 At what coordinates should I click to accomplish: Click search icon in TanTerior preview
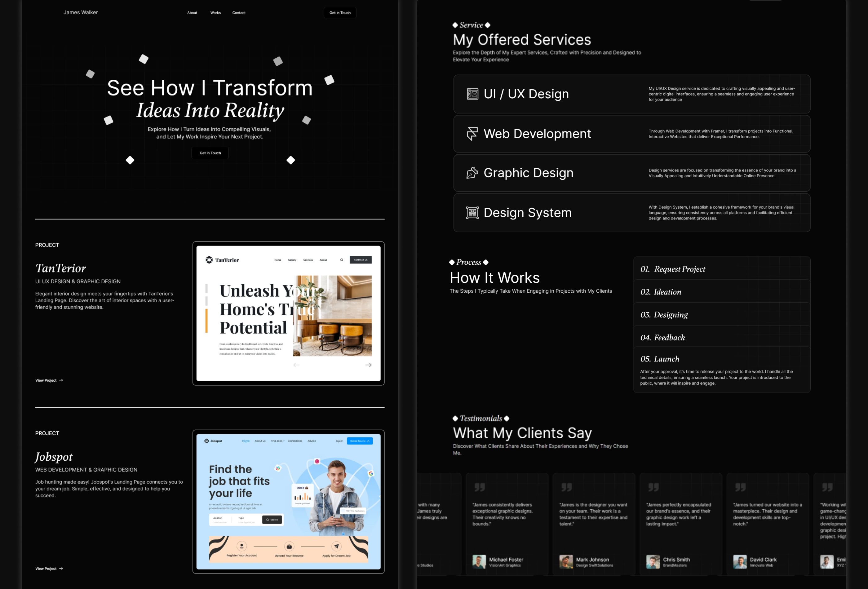coord(341,260)
